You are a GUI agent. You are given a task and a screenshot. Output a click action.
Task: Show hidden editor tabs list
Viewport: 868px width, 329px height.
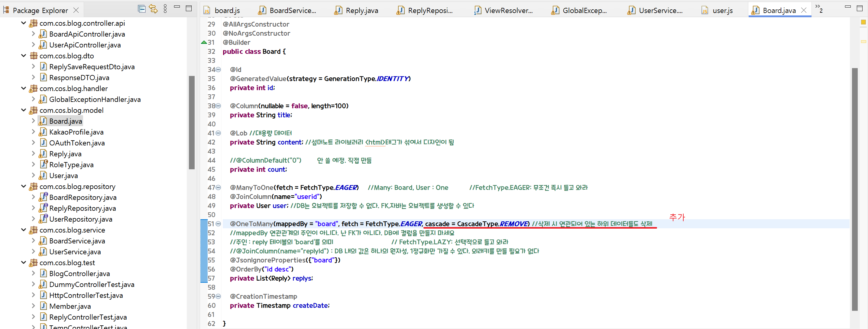click(x=819, y=9)
